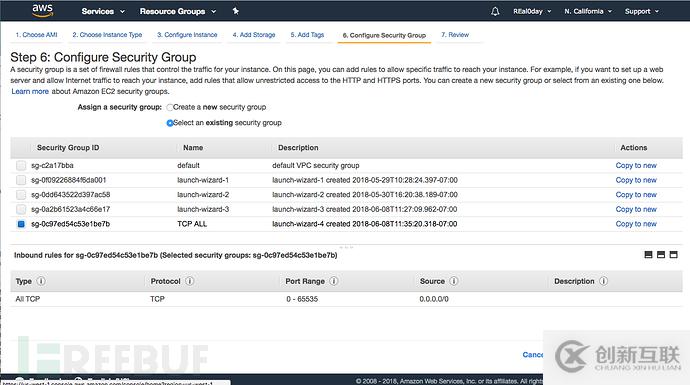690x385 pixels.
Task: Click the pin shortcut icon in navbar
Action: (235, 11)
